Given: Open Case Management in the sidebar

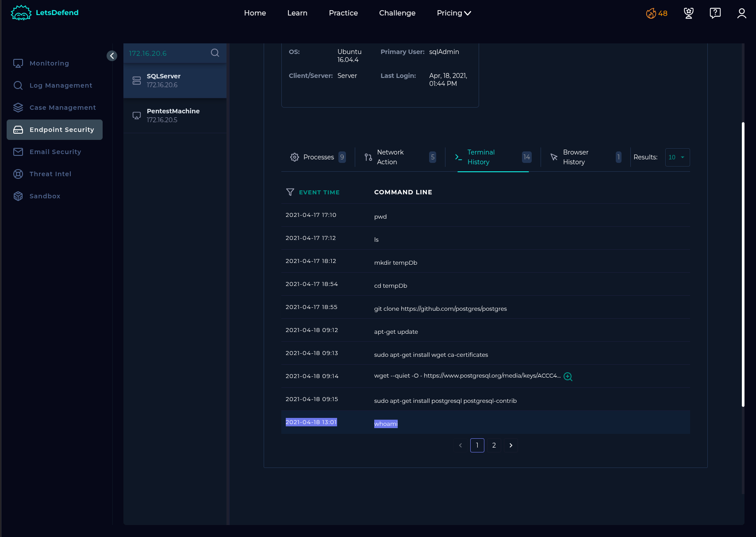Looking at the screenshot, I should point(54,108).
